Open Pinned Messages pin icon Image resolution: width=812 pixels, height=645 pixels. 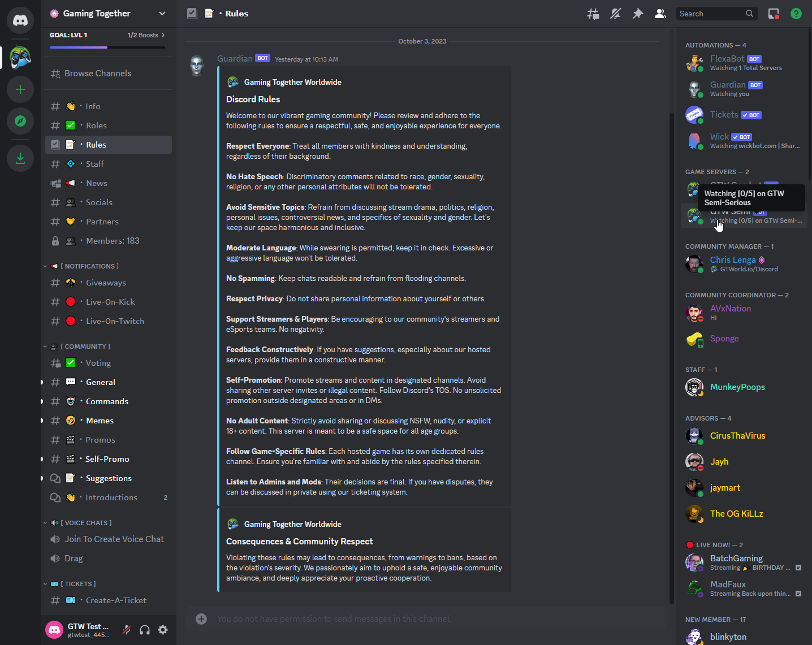(x=638, y=14)
